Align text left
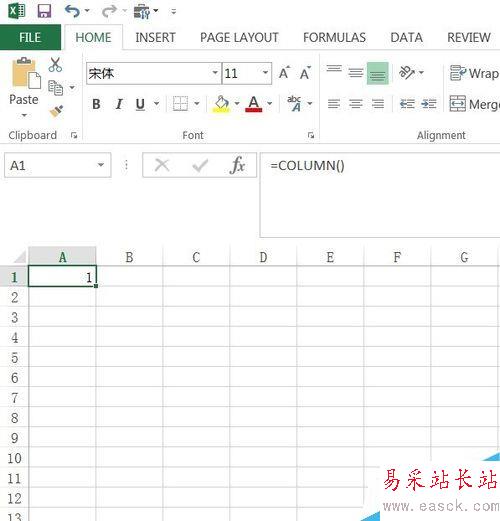500x521 pixels. 334,104
